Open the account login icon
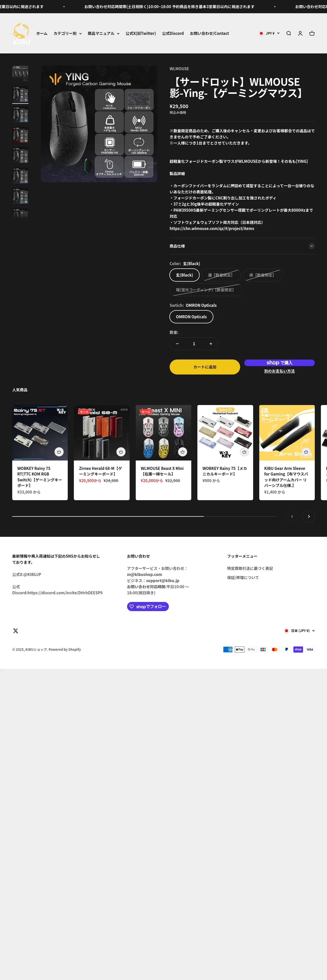Viewport: 327px width, 980px height. (x=300, y=34)
